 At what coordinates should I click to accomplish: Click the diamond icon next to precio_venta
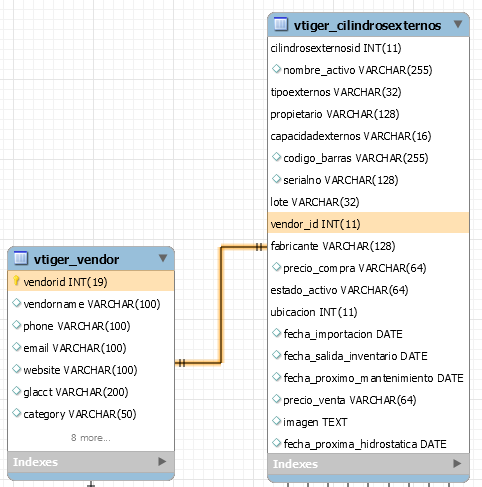pyautogui.click(x=276, y=399)
